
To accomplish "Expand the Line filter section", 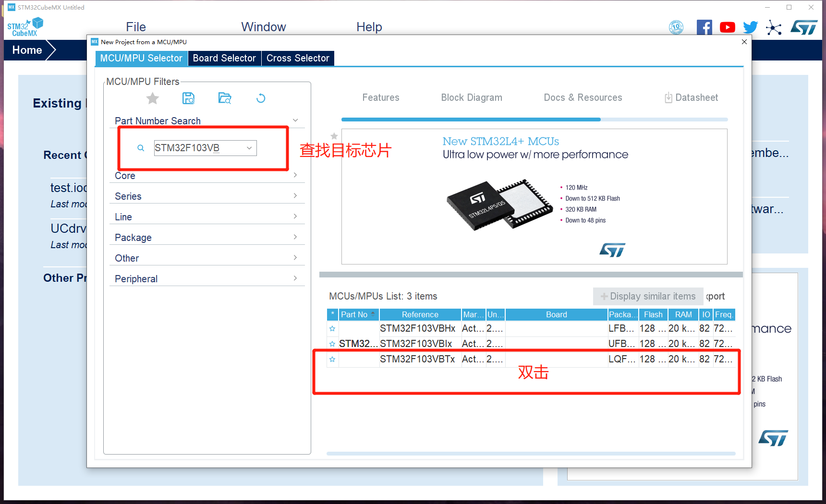I will (x=295, y=216).
